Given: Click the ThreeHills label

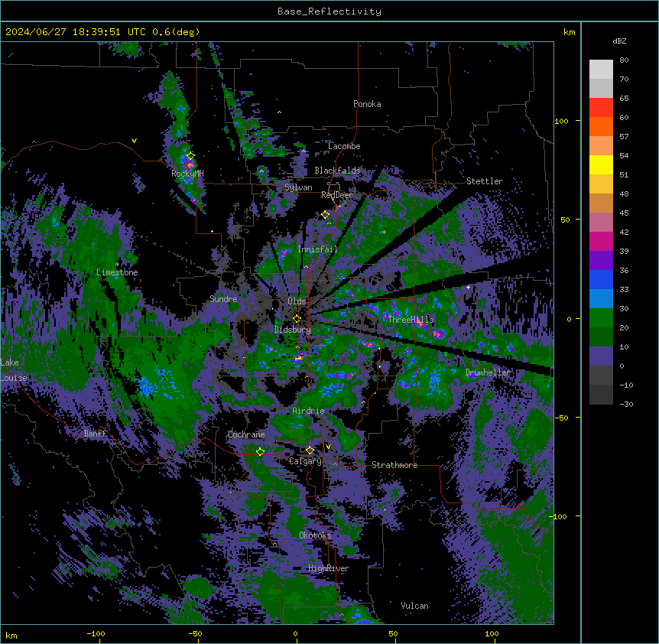Looking at the screenshot, I should (x=411, y=320).
